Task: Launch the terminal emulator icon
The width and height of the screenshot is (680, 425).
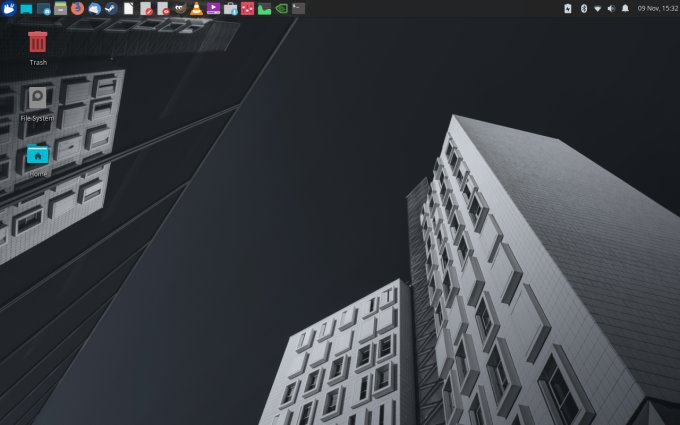Action: (x=298, y=8)
